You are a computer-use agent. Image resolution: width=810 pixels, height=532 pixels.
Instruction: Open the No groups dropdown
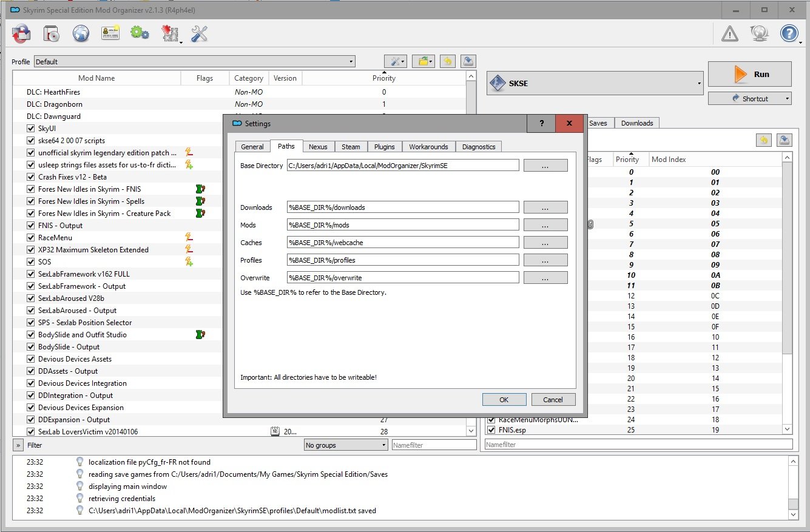pyautogui.click(x=346, y=445)
